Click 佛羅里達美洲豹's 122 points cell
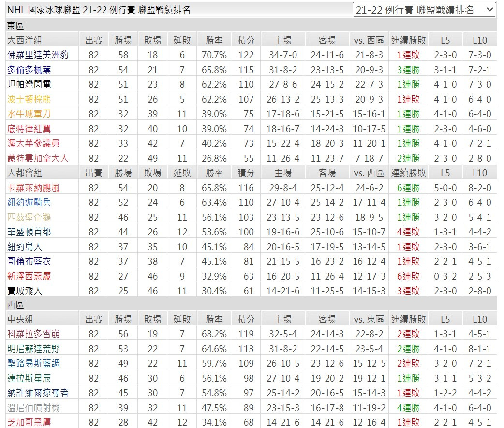This screenshot has width=504, height=428. (x=246, y=55)
